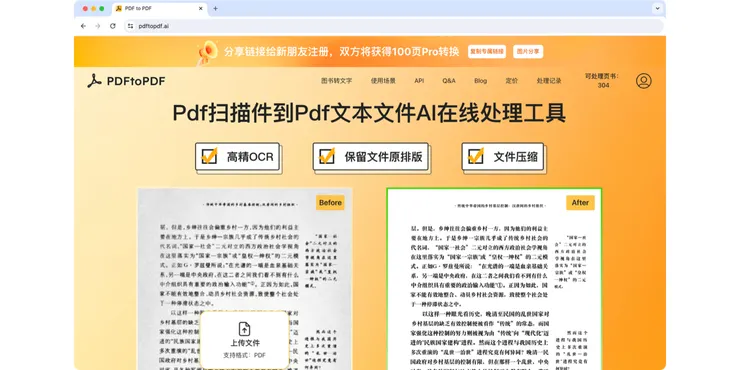This screenshot has height=370, width=740.
Task: Reload the page with refresh icon
Action: (x=113, y=26)
